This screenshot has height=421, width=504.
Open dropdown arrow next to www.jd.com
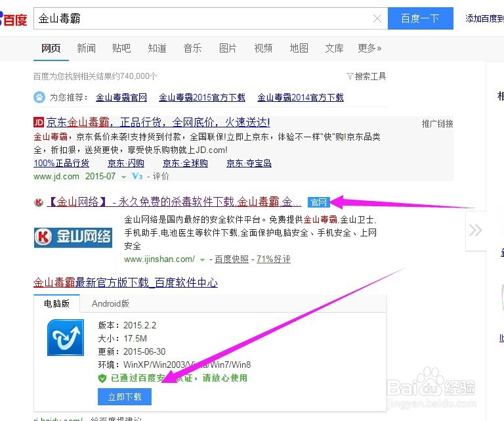[x=123, y=177]
